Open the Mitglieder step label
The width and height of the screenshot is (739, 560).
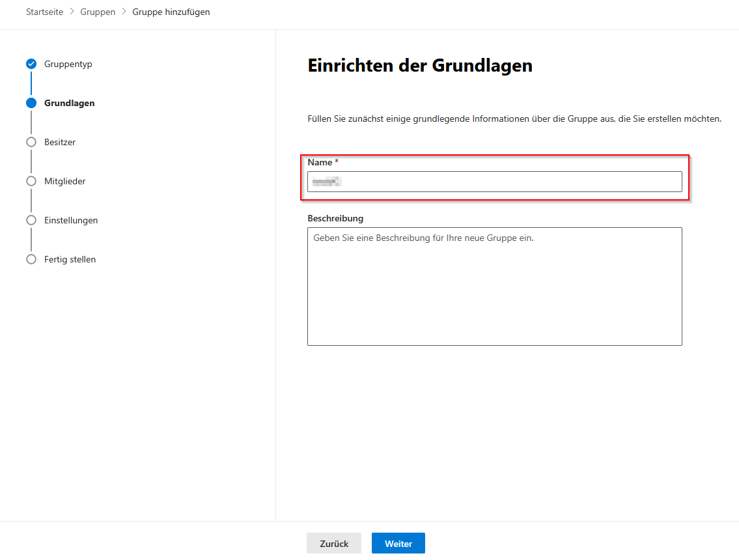coord(64,181)
